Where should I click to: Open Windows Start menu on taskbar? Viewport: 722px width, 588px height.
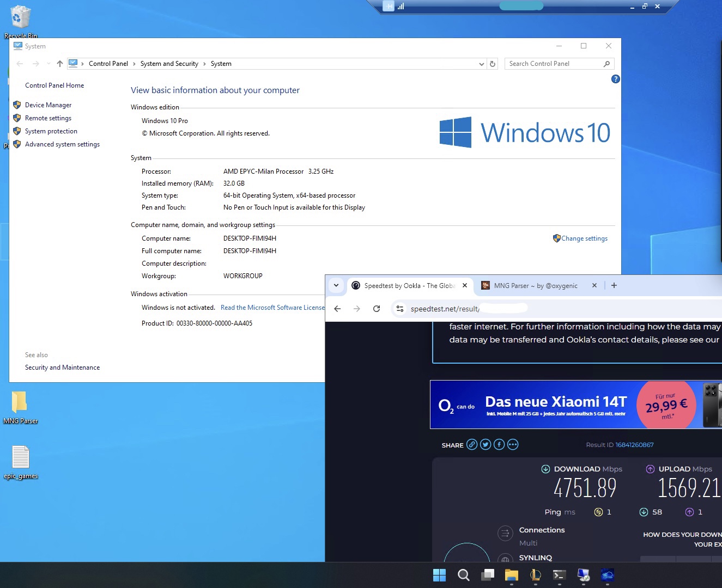point(439,575)
